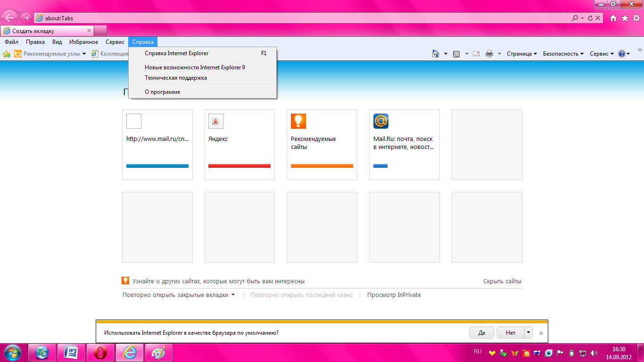Click the network connection tray icon
644x362 pixels.
583,352
